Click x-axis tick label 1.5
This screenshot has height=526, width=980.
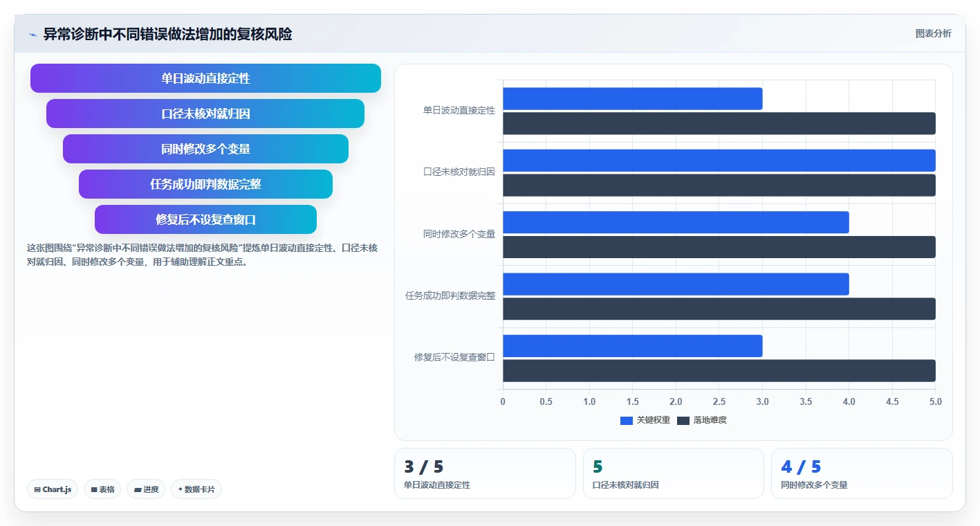tap(633, 401)
